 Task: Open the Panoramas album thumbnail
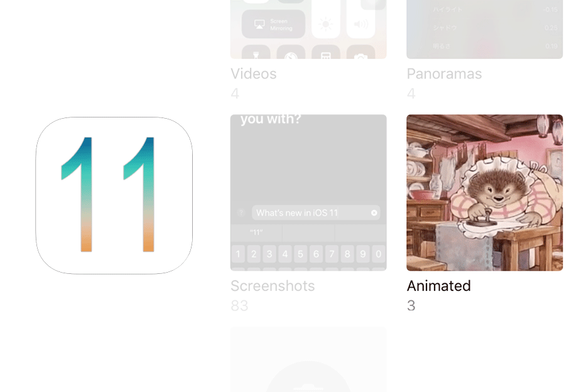coord(484,30)
